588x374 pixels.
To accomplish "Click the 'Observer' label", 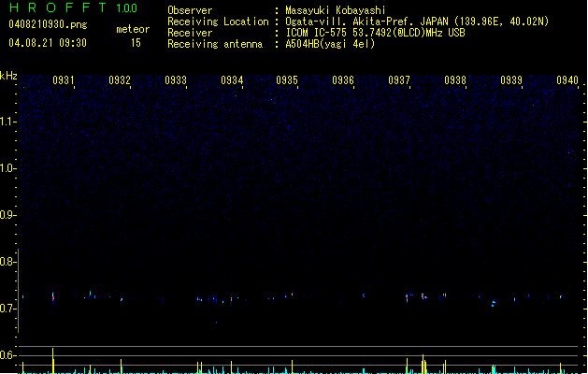I will pos(190,10).
